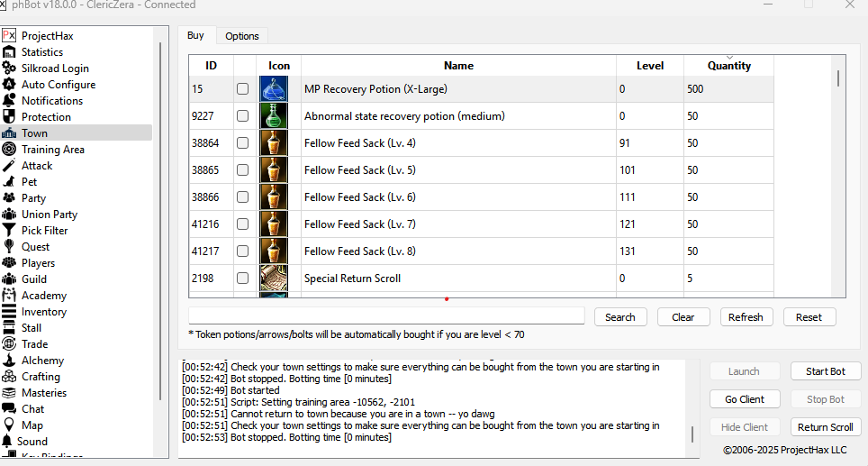Image resolution: width=868 pixels, height=466 pixels.
Task: Click the Return Scroll button
Action: point(825,427)
